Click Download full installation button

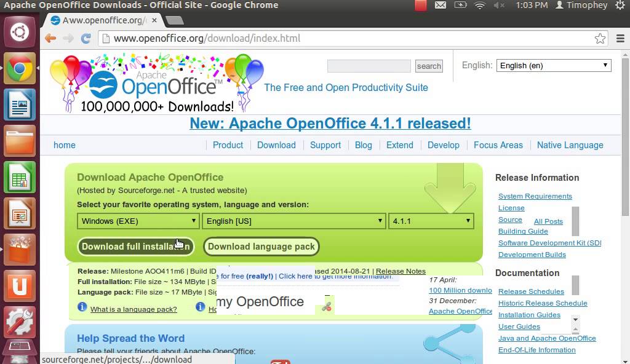point(136,247)
